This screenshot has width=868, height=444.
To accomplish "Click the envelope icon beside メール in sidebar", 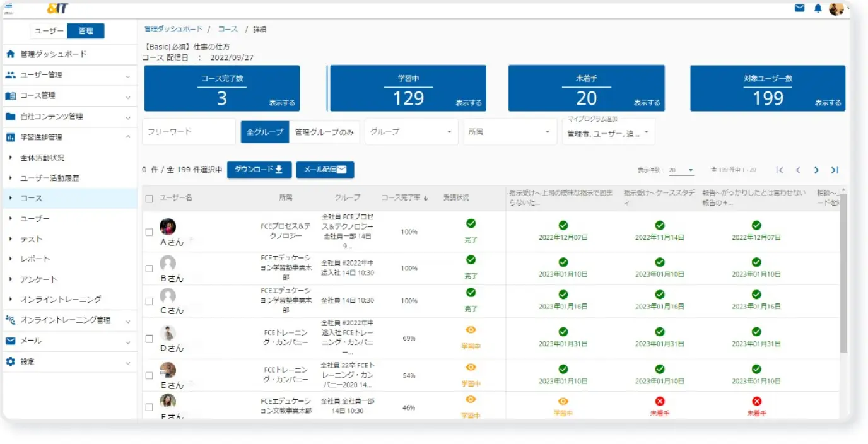I will (10, 341).
